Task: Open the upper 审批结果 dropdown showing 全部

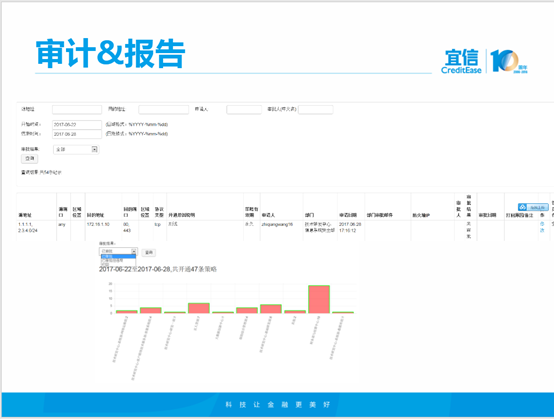Action: pos(76,149)
